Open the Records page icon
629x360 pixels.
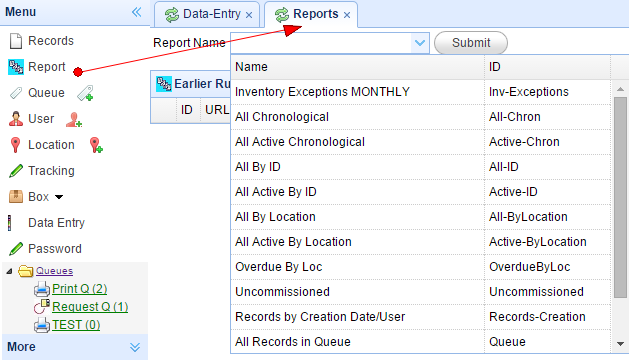click(16, 41)
